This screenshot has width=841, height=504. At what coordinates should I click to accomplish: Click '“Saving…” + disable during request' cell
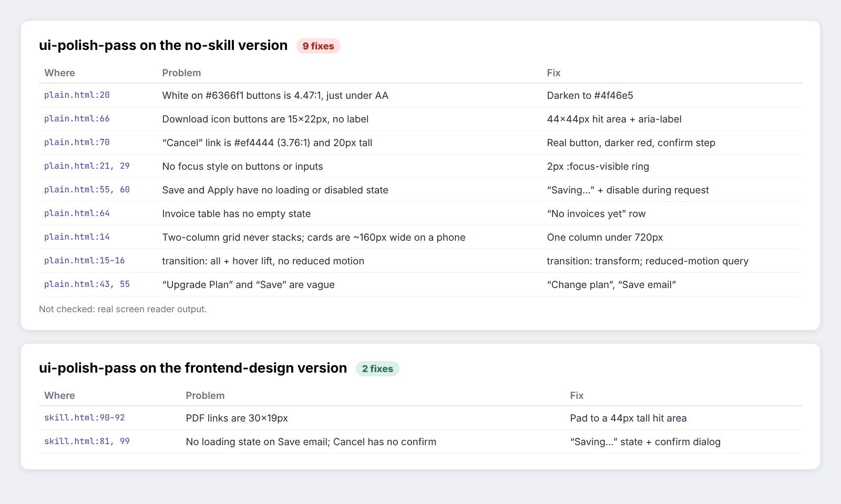(x=628, y=190)
